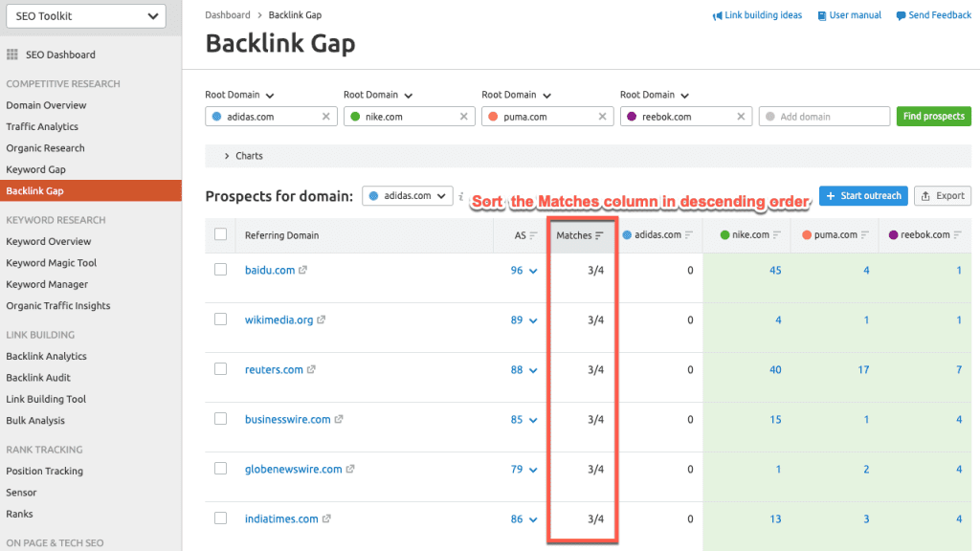Click the Matches column sort icon

click(x=600, y=235)
